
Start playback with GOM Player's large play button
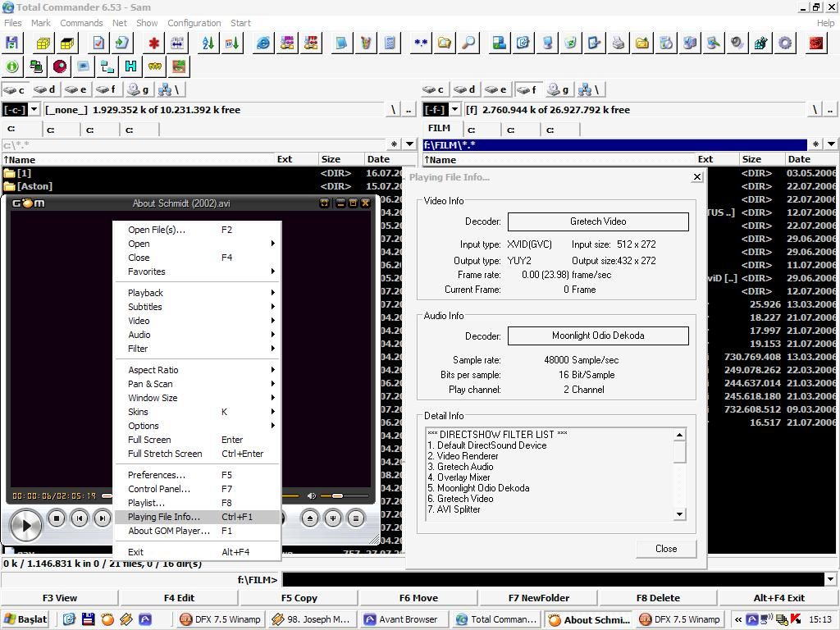point(25,525)
